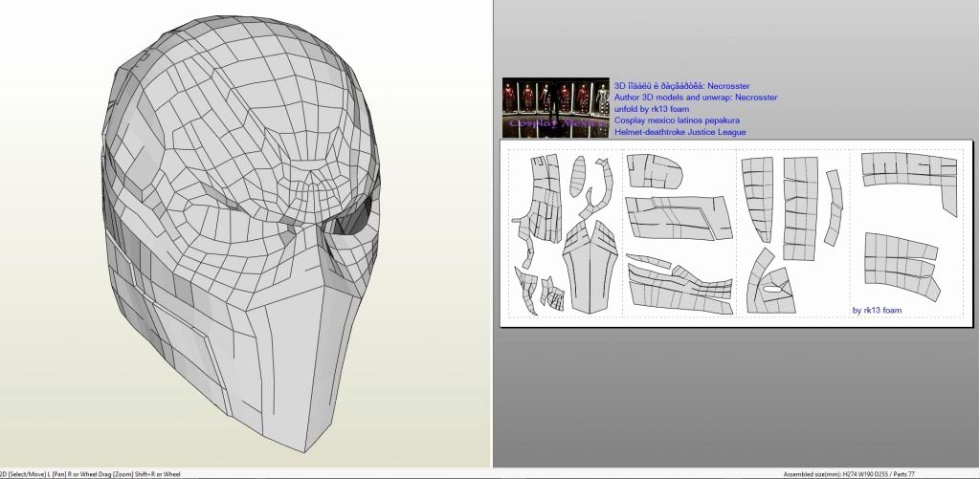Select the tall tapered curved piece on third page
Image resolution: width=980 pixels, height=479 pixels.
pos(758,199)
